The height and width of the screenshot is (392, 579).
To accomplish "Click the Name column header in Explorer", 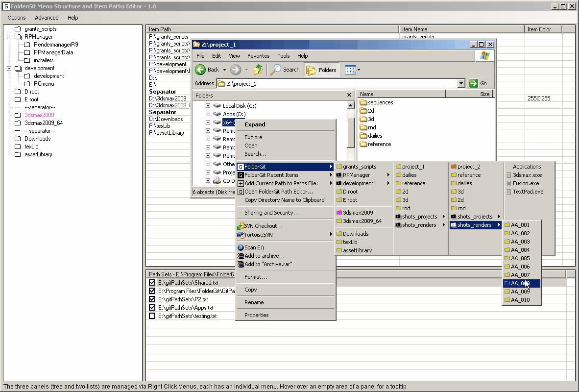I will (x=401, y=94).
